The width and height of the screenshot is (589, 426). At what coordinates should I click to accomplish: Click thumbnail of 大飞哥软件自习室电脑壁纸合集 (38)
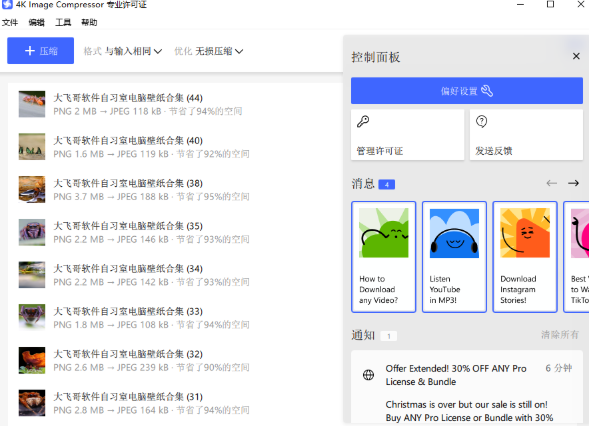32,189
